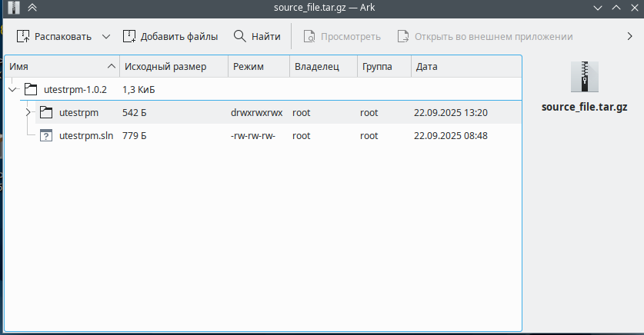Select the utestrpm-1.0.2 row name

point(75,89)
